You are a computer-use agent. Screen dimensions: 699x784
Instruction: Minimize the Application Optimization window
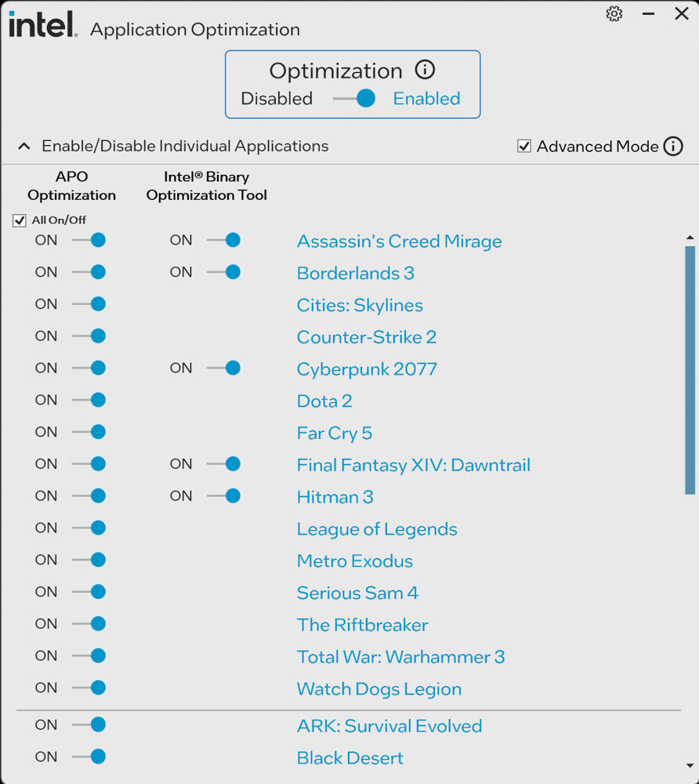click(648, 14)
